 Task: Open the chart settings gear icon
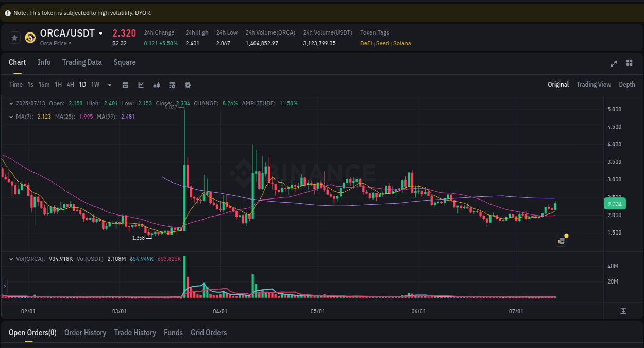pos(187,85)
